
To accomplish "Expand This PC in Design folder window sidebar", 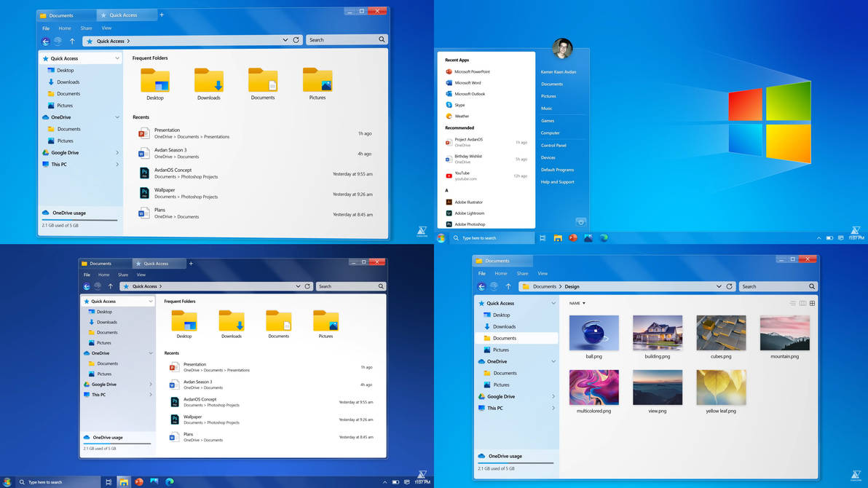I will click(553, 408).
